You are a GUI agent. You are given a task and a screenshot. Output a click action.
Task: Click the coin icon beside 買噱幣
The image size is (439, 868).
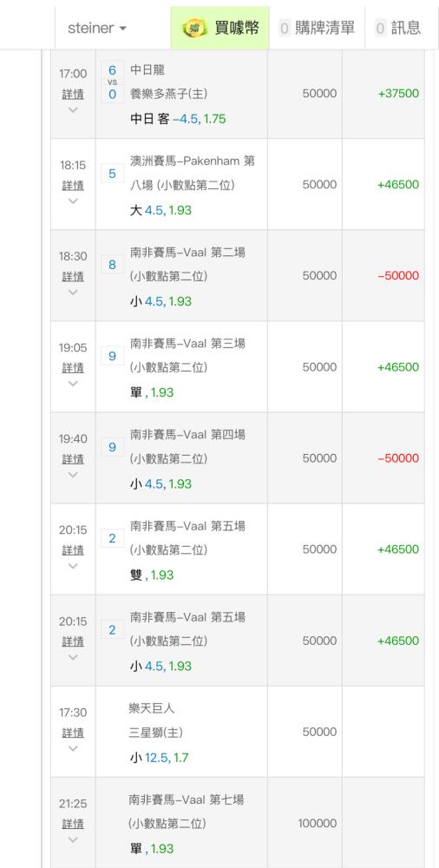point(195,28)
